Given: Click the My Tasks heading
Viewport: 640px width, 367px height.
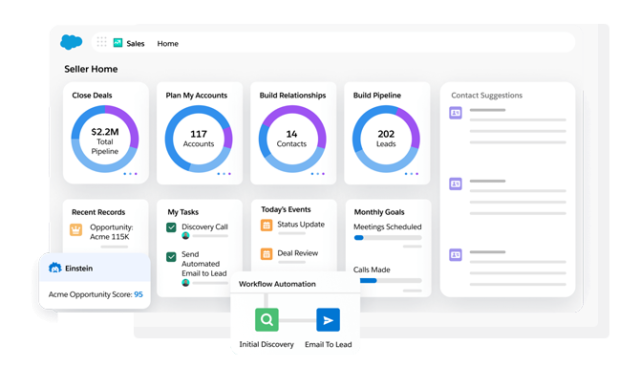Looking at the screenshot, I should pyautogui.click(x=183, y=212).
